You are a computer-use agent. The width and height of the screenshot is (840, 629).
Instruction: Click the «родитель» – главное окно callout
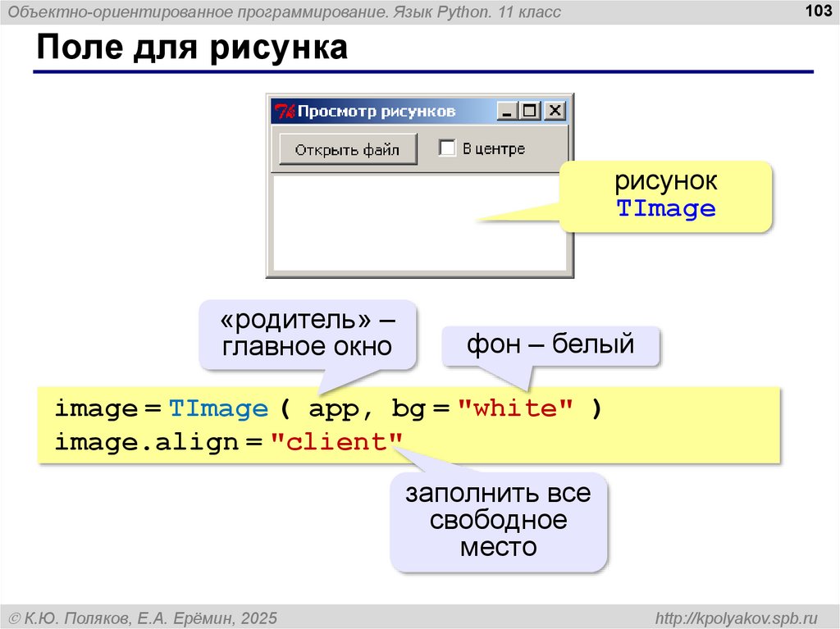pos(307,333)
